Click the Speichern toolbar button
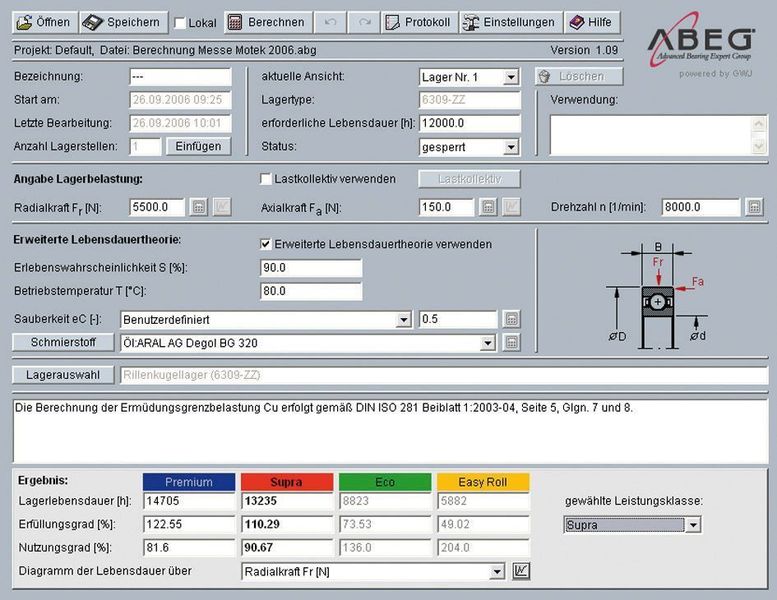This screenshot has width=777, height=600. (123, 22)
